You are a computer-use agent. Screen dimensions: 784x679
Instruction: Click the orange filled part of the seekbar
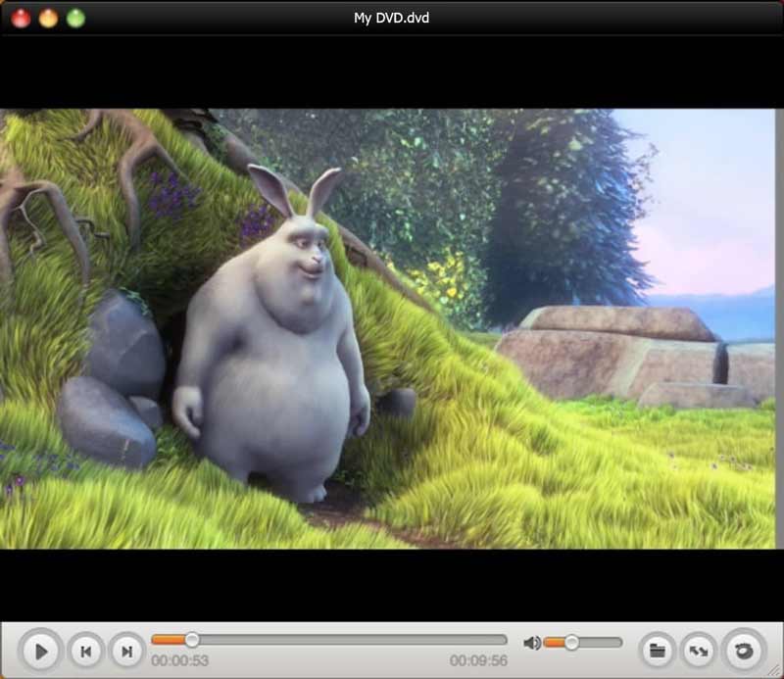[171, 639]
